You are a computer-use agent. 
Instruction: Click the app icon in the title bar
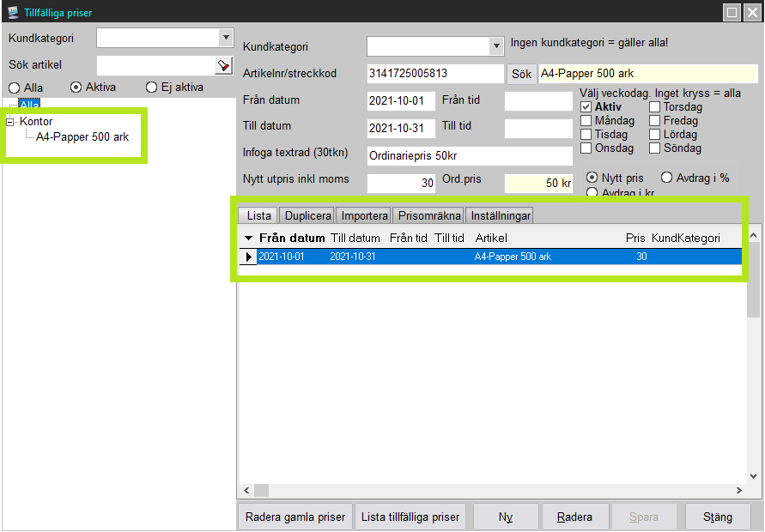click(12, 13)
